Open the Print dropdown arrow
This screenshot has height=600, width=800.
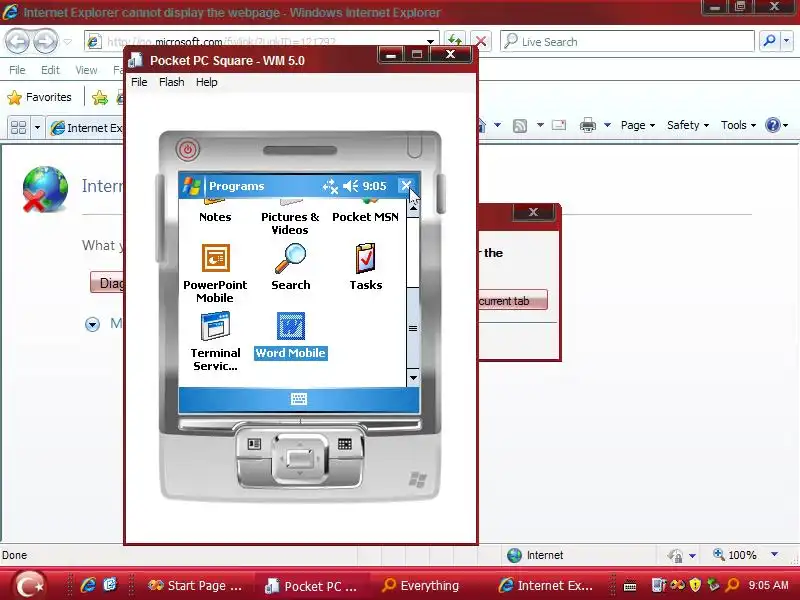[x=607, y=125]
